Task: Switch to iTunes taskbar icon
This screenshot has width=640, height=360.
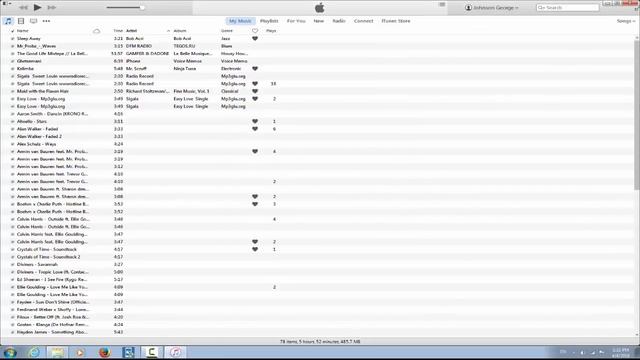Action: (x=176, y=352)
